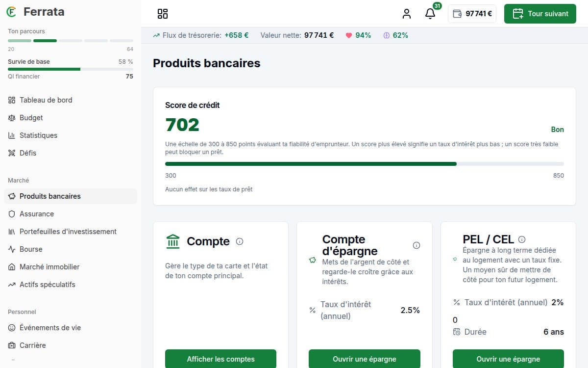This screenshot has width=588, height=368.
Task: Click the Ferrata logo icon
Action: pyautogui.click(x=11, y=12)
